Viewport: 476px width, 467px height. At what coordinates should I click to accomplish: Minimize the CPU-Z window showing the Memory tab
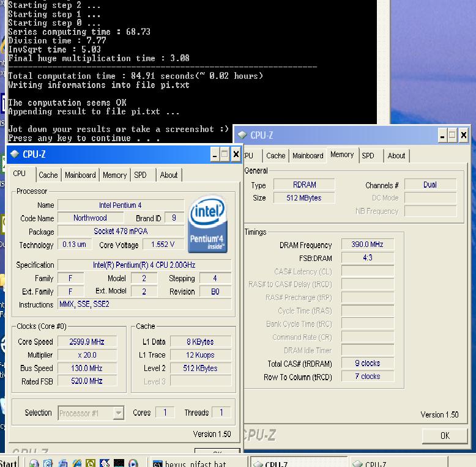[x=442, y=136]
